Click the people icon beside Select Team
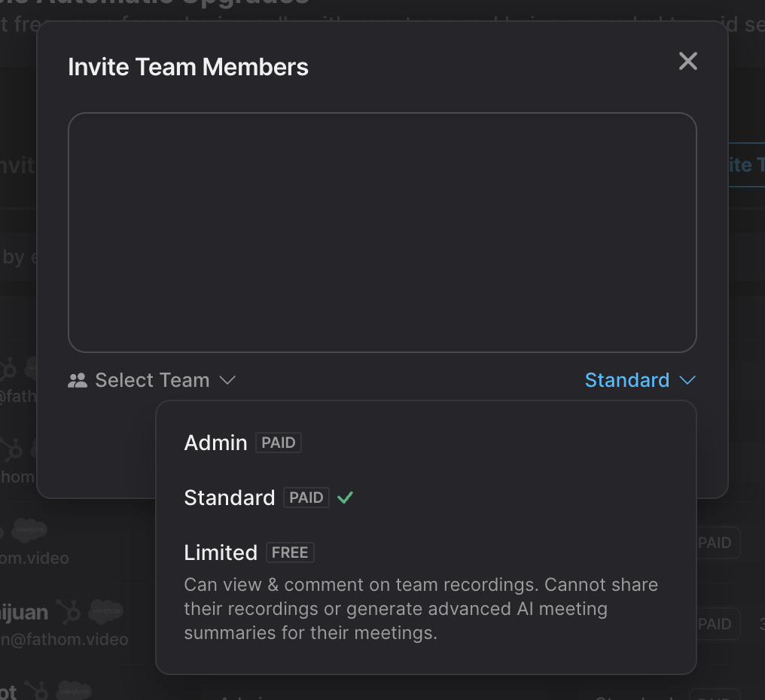 pos(78,381)
